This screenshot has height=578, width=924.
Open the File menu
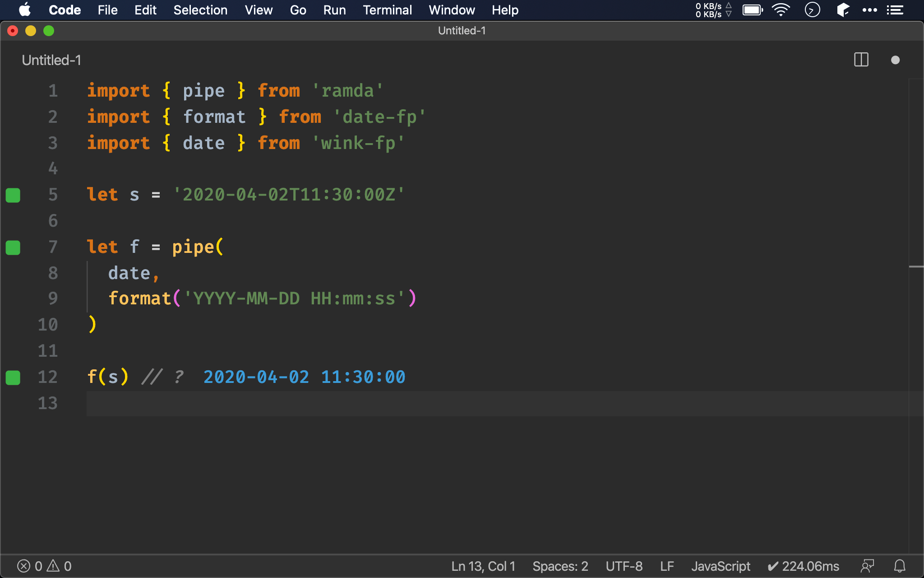(107, 10)
